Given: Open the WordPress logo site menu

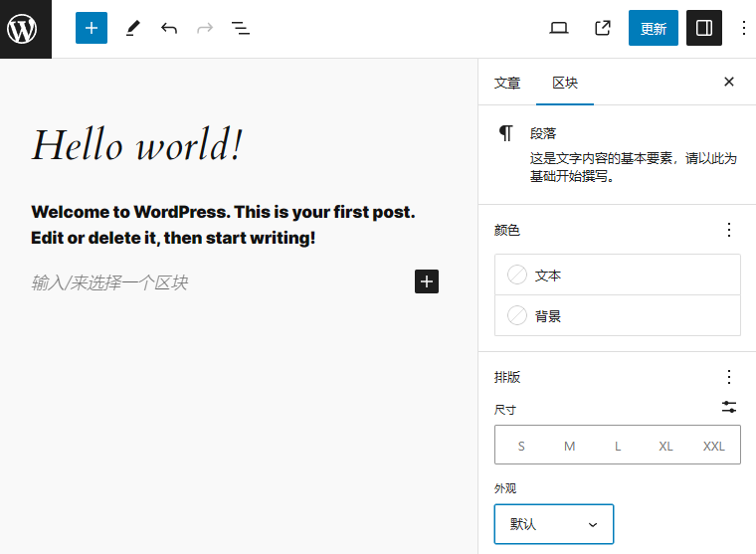Looking at the screenshot, I should tap(25, 29).
